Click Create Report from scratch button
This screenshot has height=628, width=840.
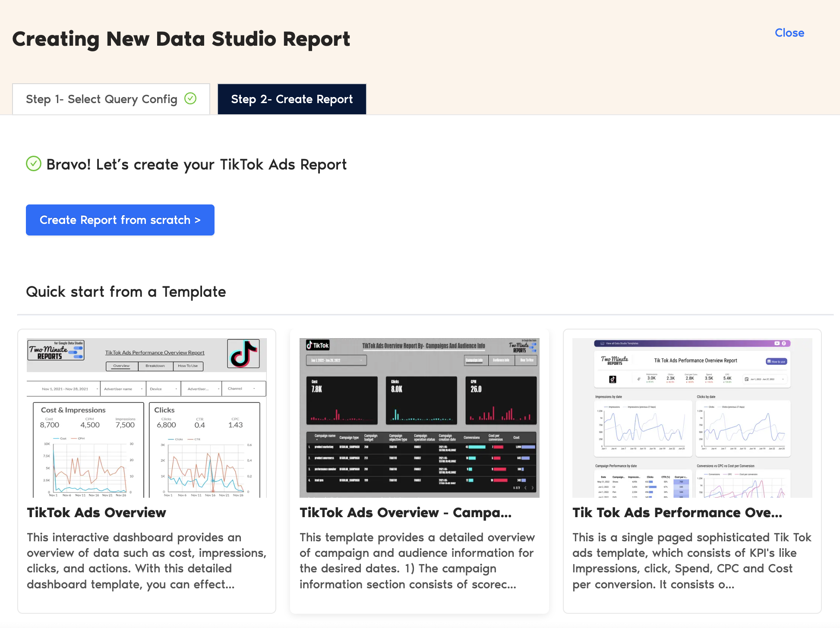click(x=120, y=220)
